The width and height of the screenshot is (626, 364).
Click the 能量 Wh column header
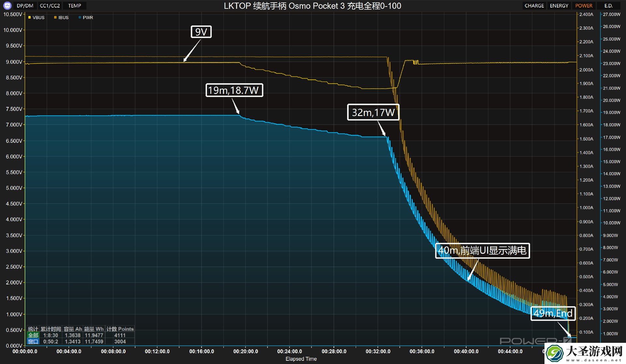click(x=94, y=329)
